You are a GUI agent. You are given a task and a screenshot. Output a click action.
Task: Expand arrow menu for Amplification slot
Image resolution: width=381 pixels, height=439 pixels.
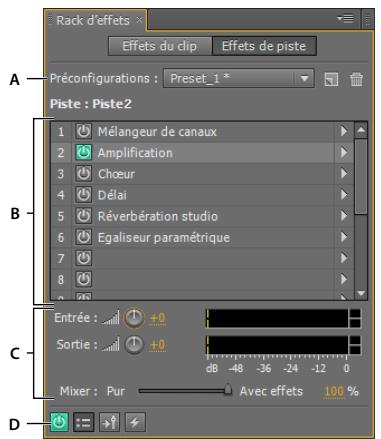coord(344,153)
